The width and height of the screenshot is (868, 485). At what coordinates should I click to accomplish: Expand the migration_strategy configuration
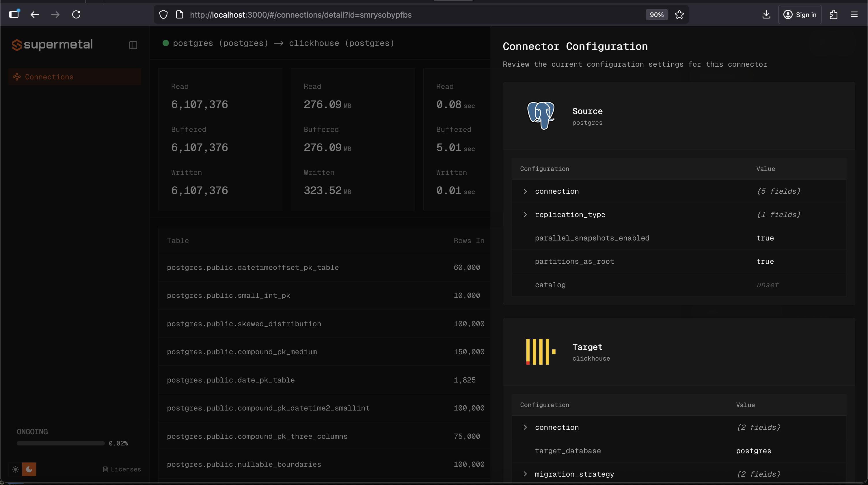coord(526,474)
